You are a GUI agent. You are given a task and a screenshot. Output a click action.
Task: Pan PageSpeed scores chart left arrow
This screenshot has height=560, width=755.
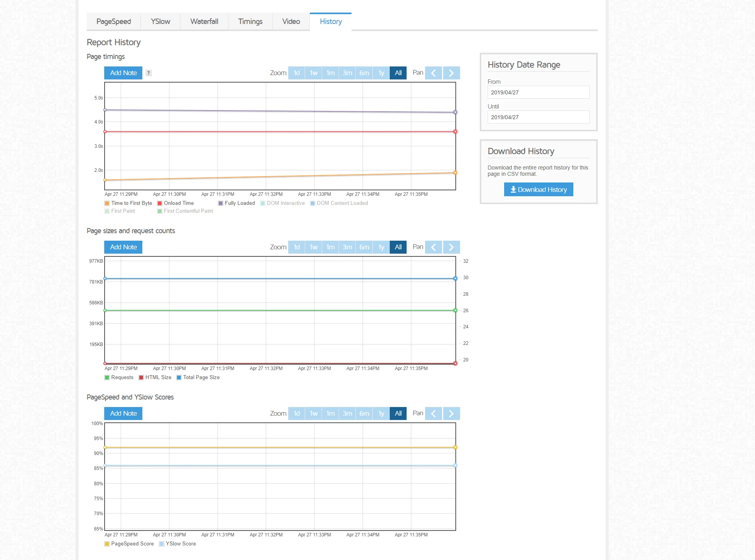click(433, 413)
